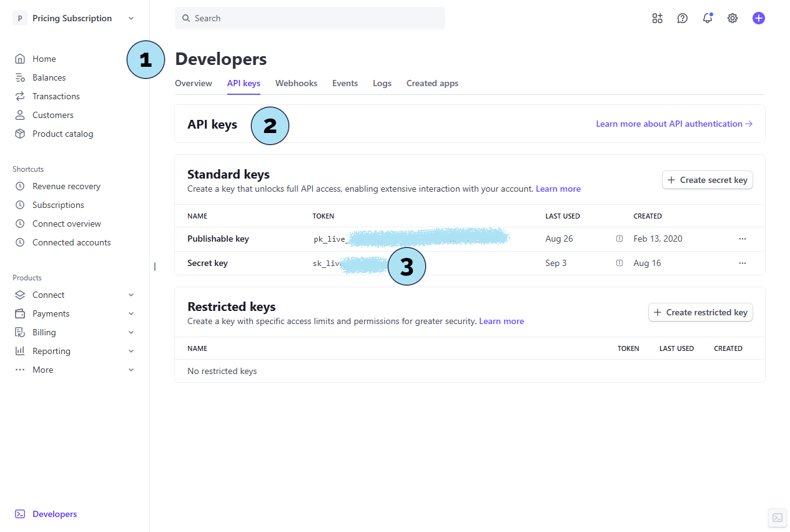Open the apps grid icon in header

657,18
